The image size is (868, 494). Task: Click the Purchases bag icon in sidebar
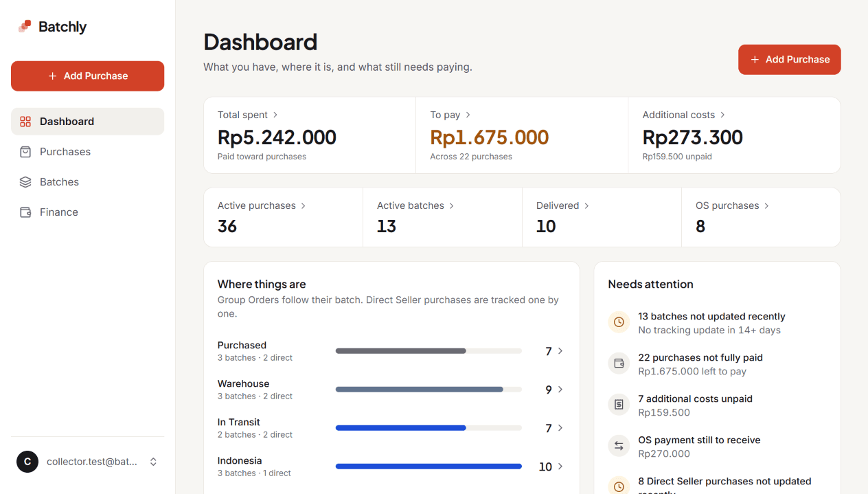[x=25, y=152]
